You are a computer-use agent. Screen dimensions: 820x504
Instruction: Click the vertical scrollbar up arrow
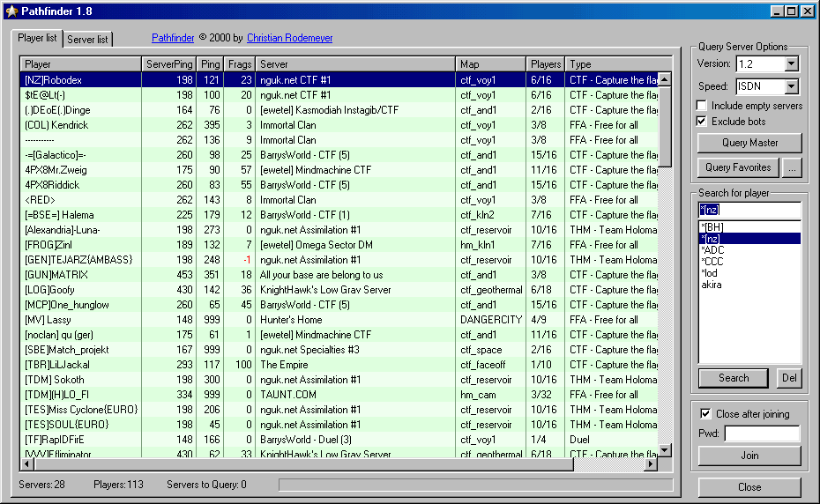(665, 80)
